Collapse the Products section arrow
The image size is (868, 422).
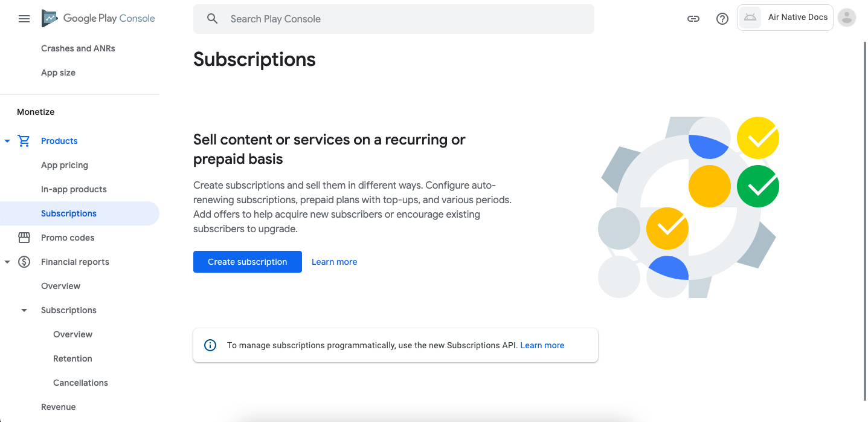coord(7,141)
